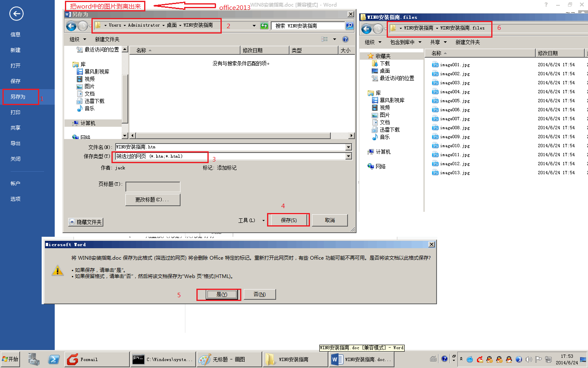The width and height of the screenshot is (588, 368).
Task: Click the on-screen keyboard icon in the taskbar
Action: click(434, 359)
